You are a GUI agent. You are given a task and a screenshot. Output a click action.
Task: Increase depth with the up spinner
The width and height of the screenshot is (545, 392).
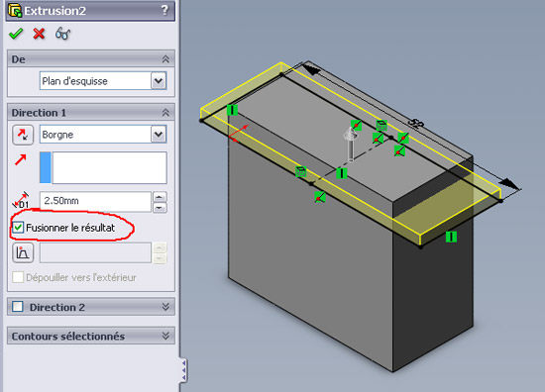click(x=160, y=197)
